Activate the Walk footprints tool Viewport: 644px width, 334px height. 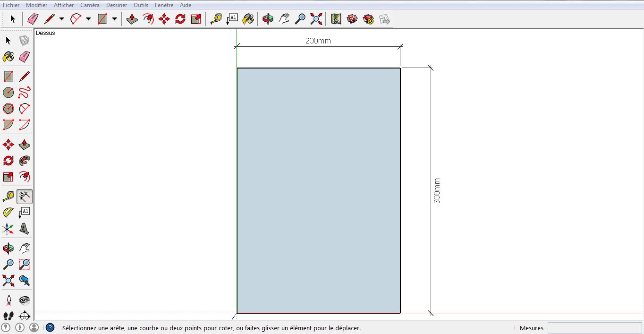pyautogui.click(x=8, y=316)
